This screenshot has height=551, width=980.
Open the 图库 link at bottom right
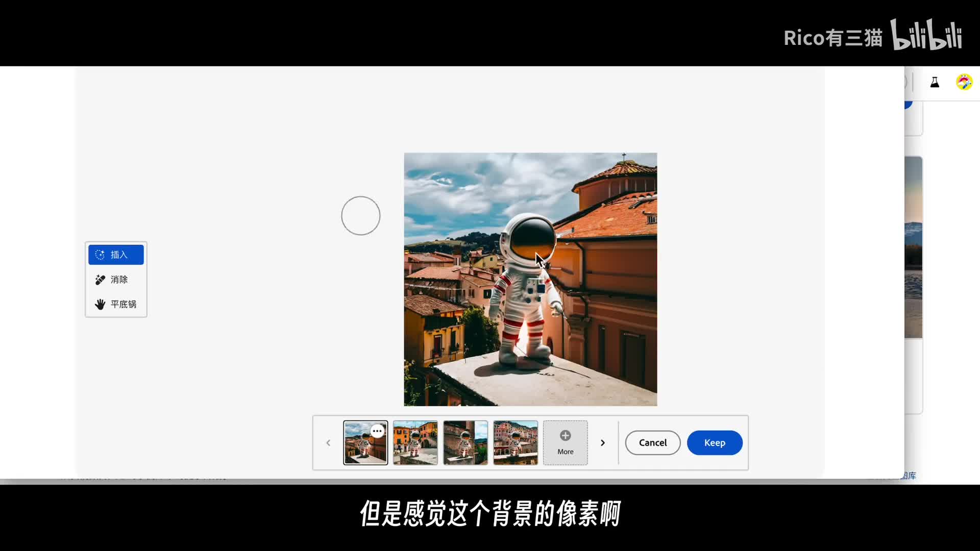[909, 475]
